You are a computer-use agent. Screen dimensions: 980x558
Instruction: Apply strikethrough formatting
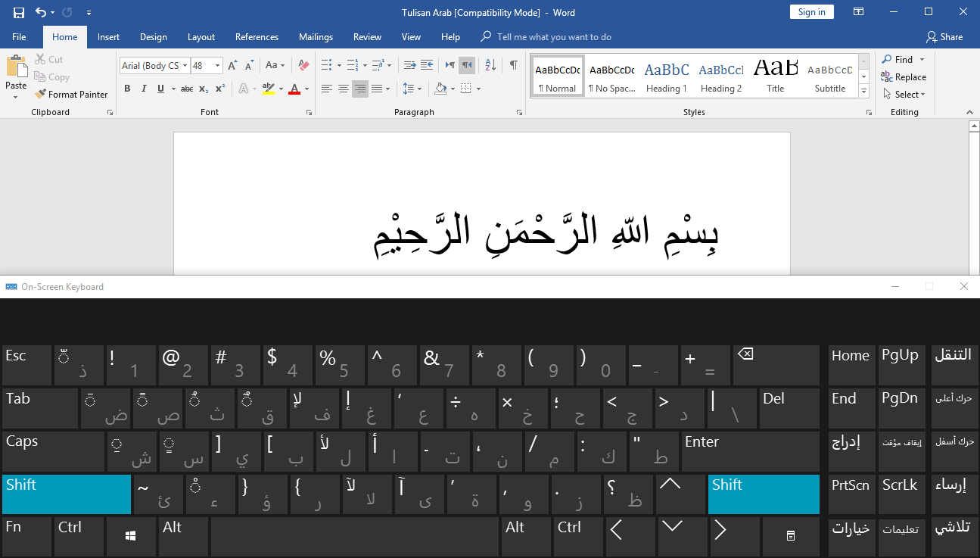click(x=187, y=89)
